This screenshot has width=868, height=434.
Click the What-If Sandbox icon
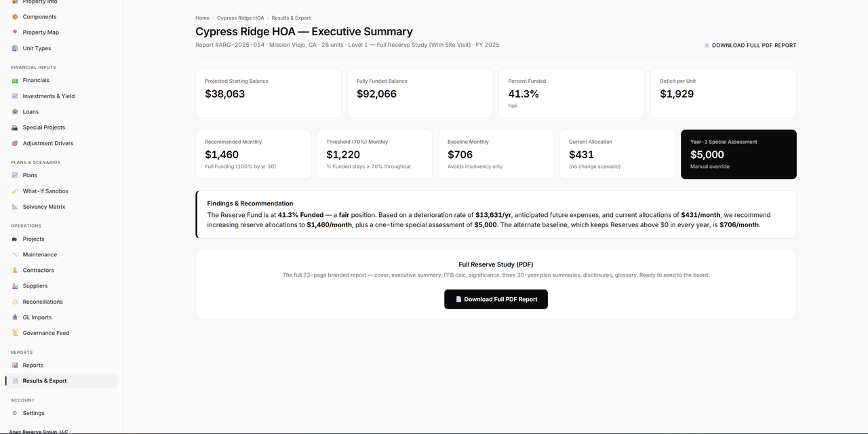click(x=15, y=191)
